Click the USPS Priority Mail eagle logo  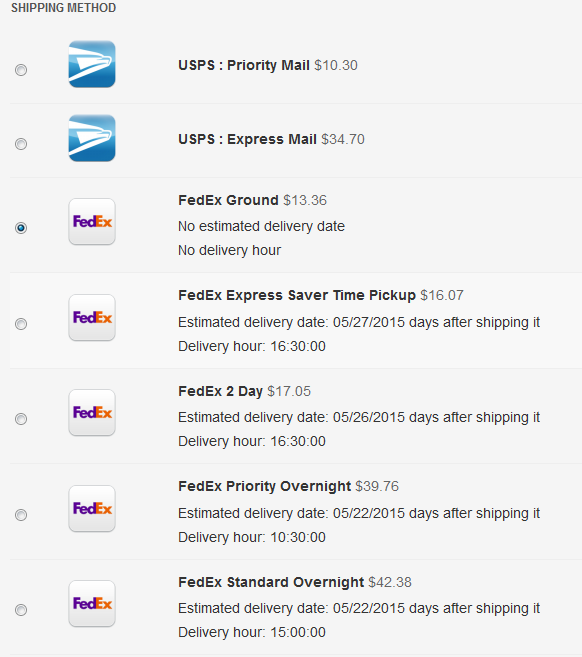(92, 64)
